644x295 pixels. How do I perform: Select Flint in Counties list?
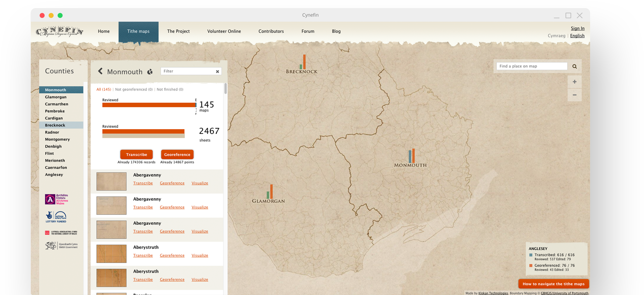(61, 153)
